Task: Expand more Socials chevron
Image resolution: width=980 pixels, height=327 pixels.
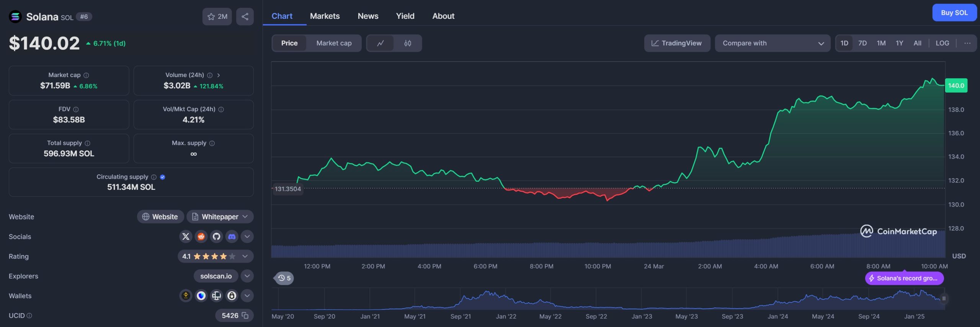Action: tap(247, 237)
